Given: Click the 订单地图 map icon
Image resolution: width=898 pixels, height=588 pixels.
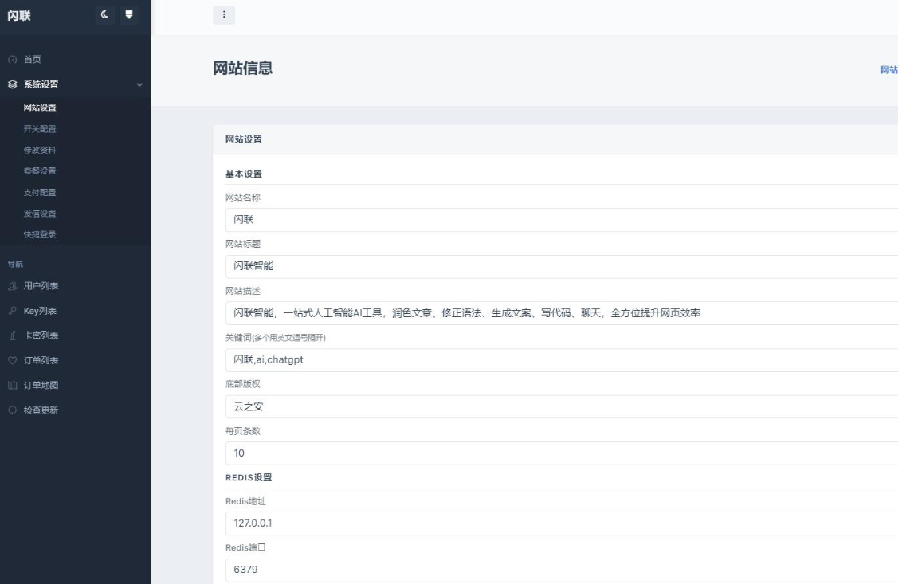Looking at the screenshot, I should tap(12, 386).
